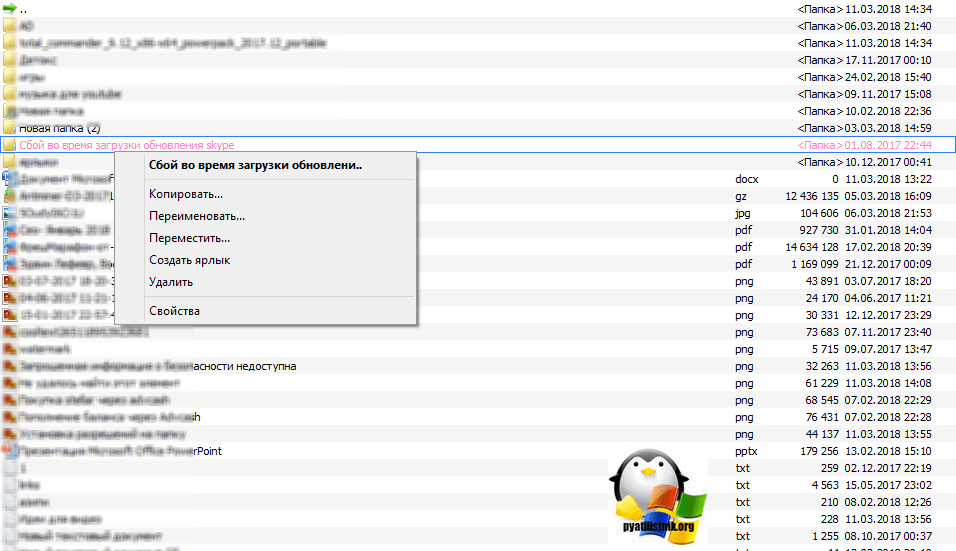The height and width of the screenshot is (551, 956).
Task: Open Свойства from the context menu
Action: (x=174, y=311)
